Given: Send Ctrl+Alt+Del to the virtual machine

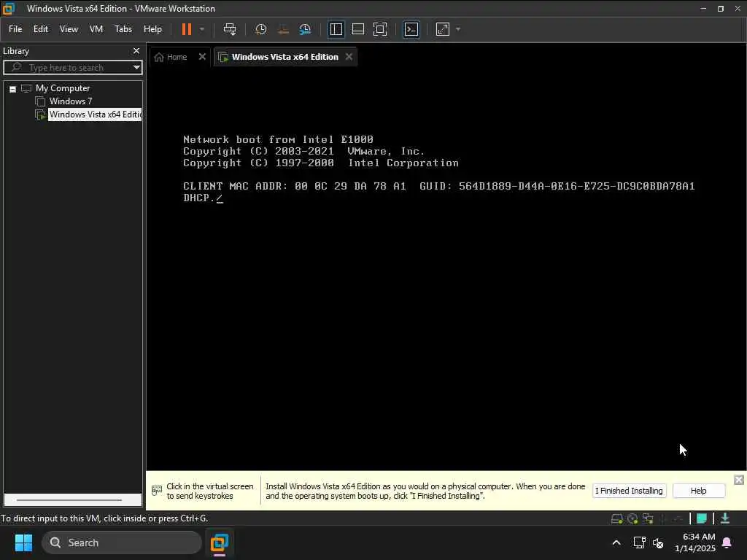Looking at the screenshot, I should (x=230, y=29).
